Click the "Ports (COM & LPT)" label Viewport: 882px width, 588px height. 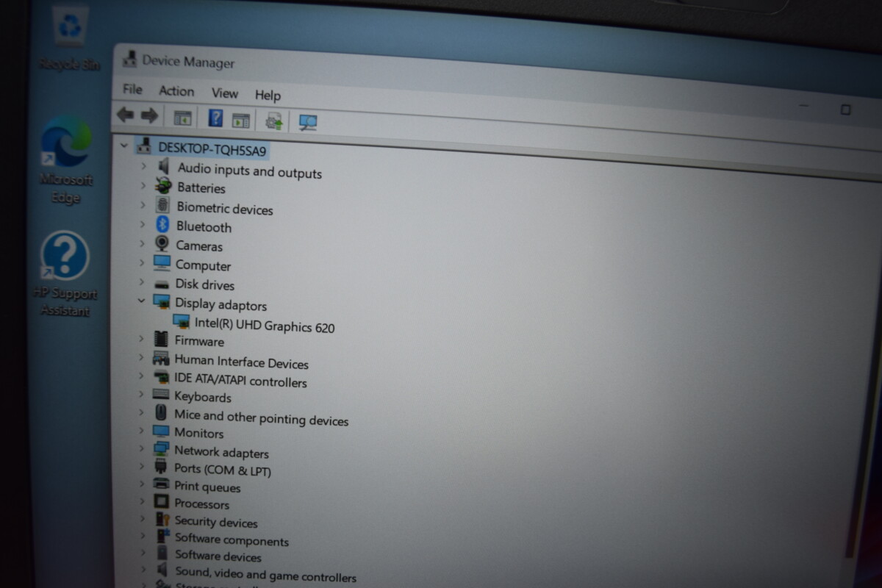tap(223, 470)
